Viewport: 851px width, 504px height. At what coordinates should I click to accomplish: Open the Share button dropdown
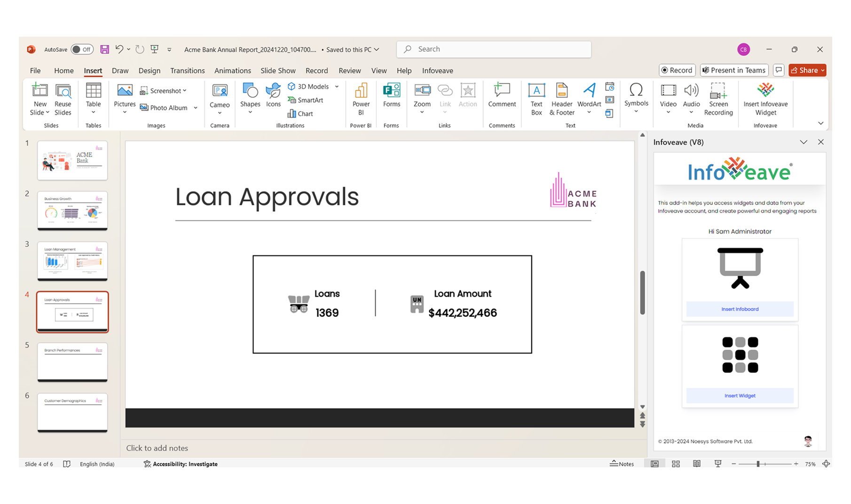(x=823, y=71)
